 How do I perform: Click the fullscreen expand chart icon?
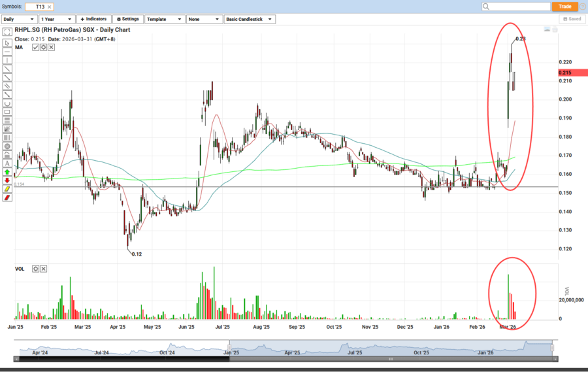7,31
